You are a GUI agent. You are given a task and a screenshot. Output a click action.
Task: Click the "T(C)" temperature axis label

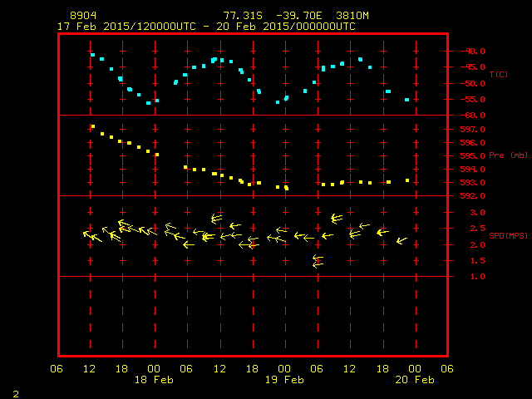point(499,74)
